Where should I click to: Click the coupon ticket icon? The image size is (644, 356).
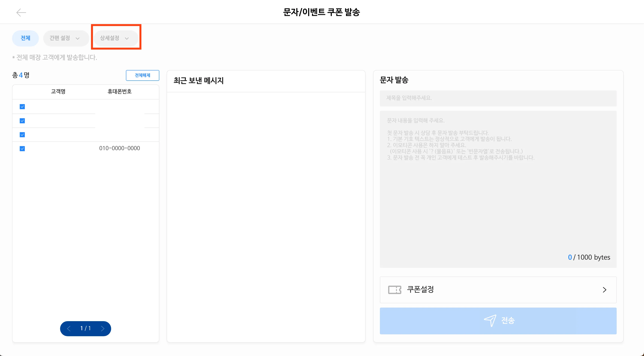(395, 290)
